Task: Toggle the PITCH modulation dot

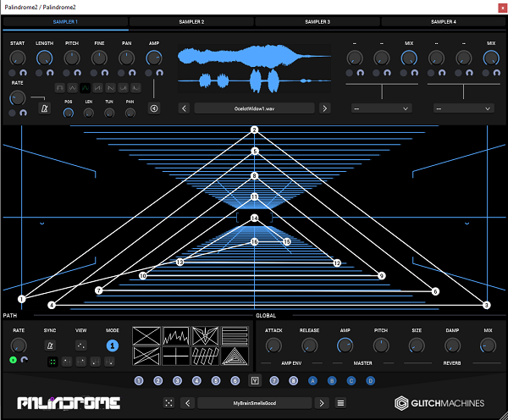Action: pyautogui.click(x=66, y=73)
